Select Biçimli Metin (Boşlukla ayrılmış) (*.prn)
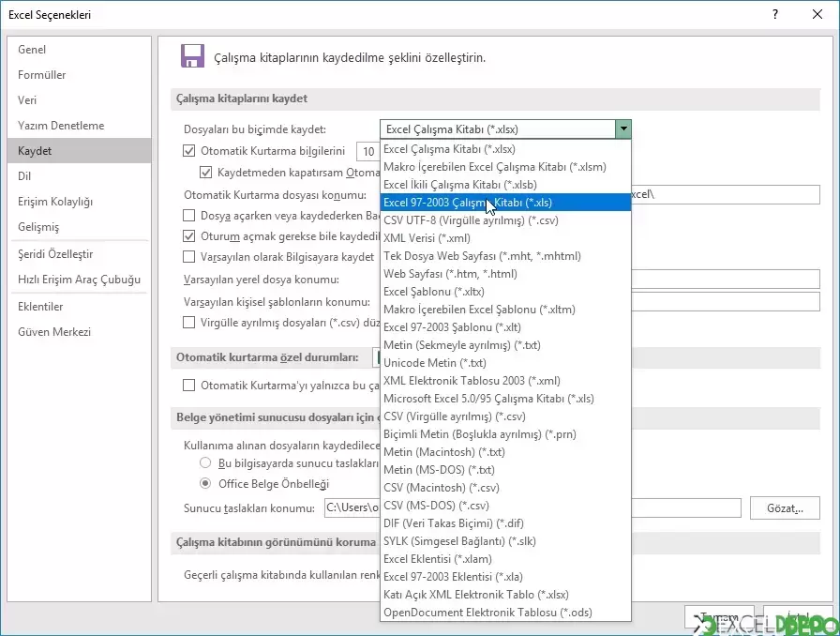The width and height of the screenshot is (840, 636). tap(505, 433)
